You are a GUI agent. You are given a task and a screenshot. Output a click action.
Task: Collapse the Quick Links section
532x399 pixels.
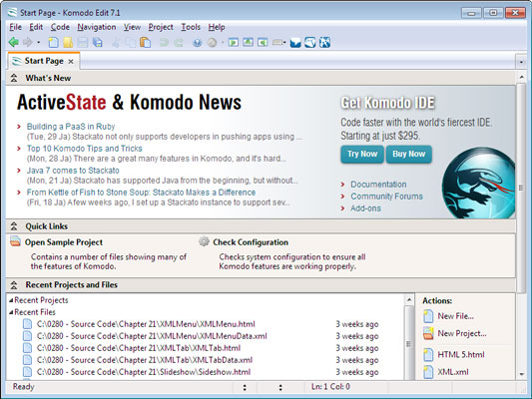coord(14,226)
